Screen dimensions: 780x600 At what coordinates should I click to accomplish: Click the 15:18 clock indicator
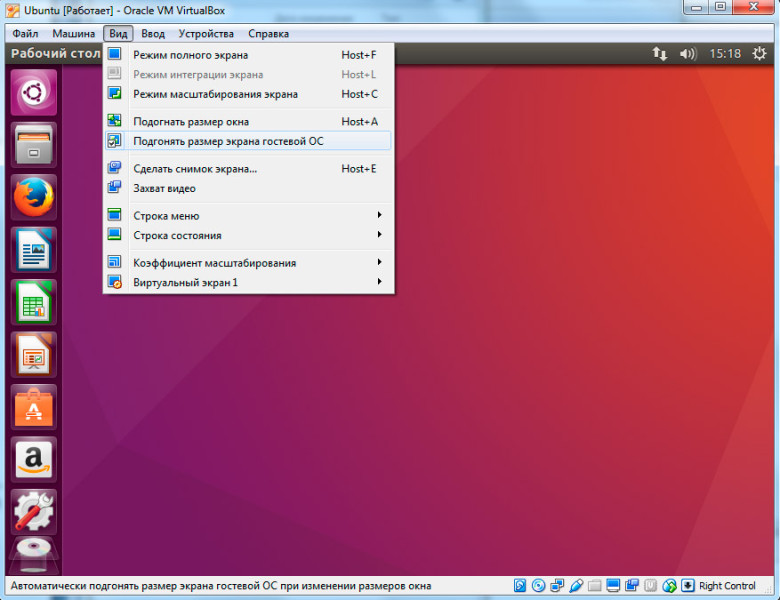(x=725, y=54)
